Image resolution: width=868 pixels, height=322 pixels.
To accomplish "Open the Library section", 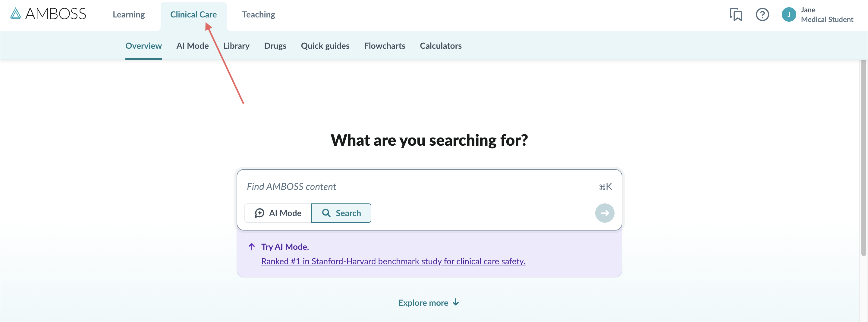I will tap(236, 46).
